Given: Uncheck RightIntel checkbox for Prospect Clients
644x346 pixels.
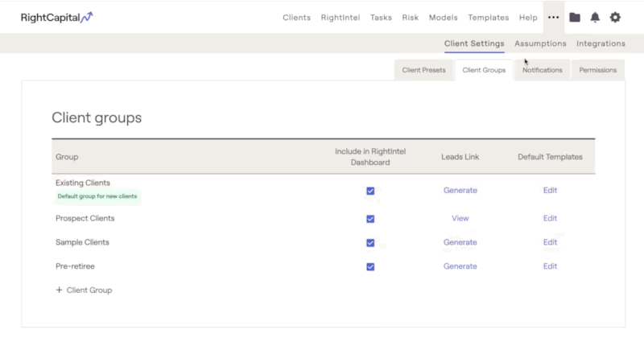Looking at the screenshot, I should [370, 219].
